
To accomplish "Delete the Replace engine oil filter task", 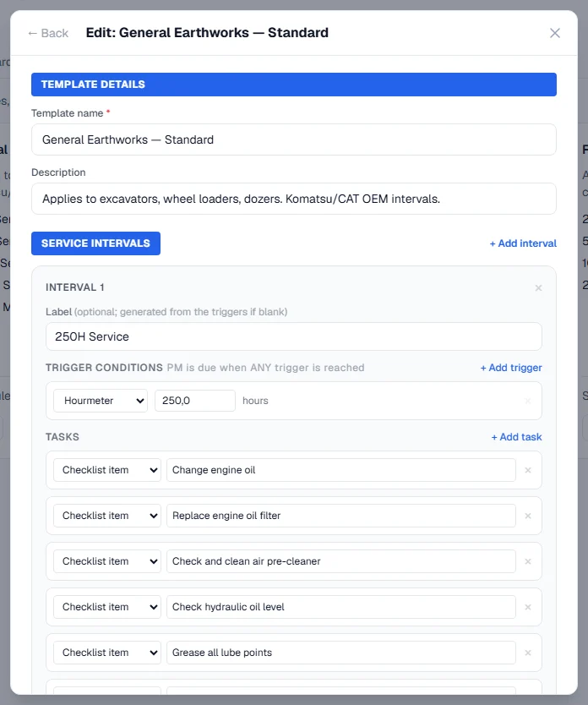I will tap(528, 516).
